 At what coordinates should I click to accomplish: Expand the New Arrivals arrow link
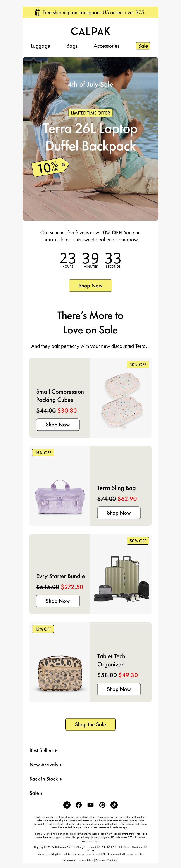pyautogui.click(x=45, y=764)
